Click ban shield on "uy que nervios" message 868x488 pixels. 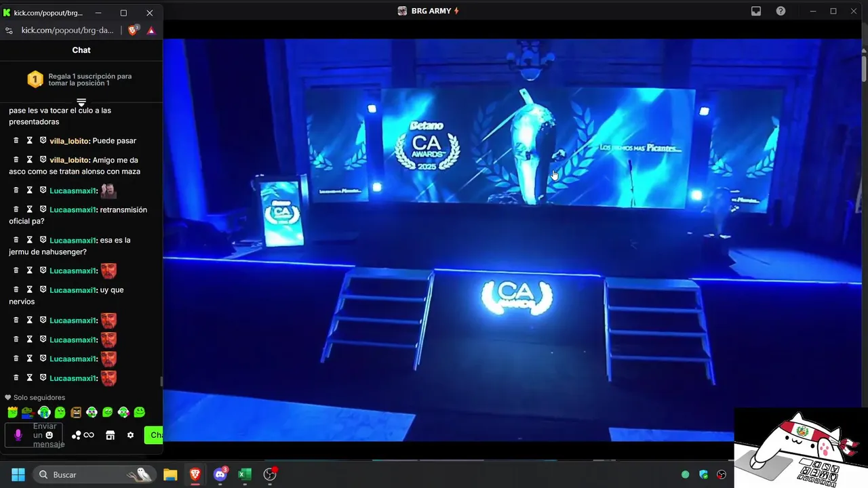click(x=43, y=289)
